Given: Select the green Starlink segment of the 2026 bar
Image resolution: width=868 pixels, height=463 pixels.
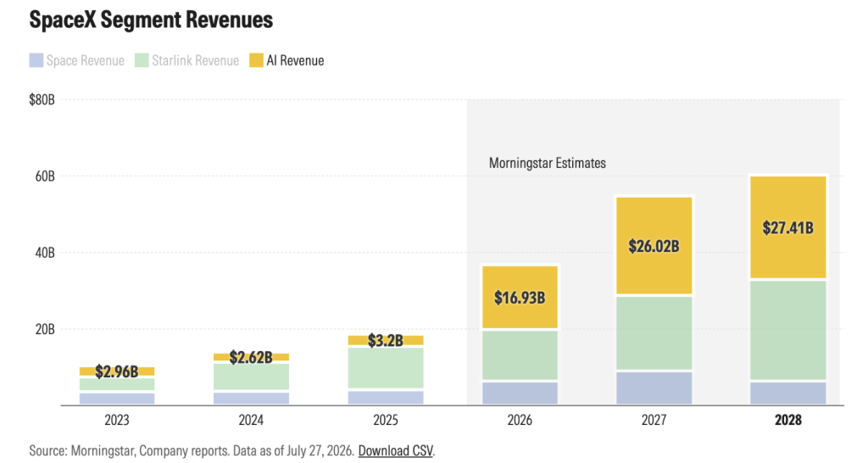Looking at the screenshot, I should pos(520,355).
